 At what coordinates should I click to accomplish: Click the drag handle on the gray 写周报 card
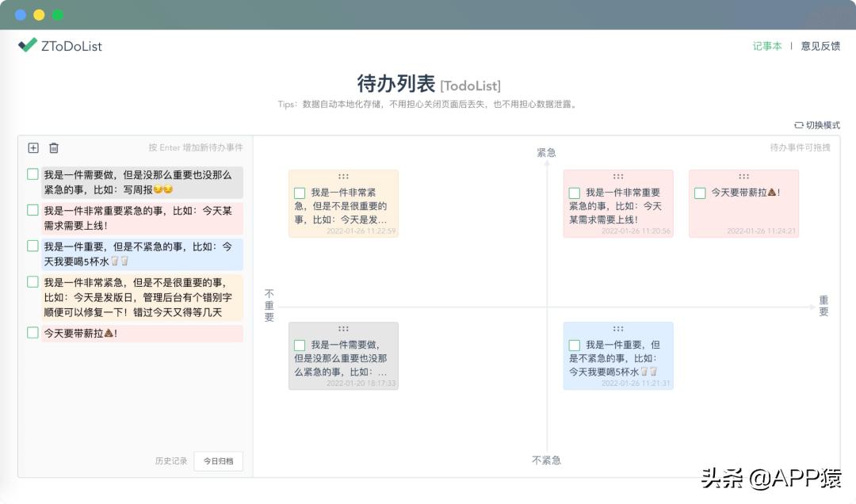coord(343,328)
